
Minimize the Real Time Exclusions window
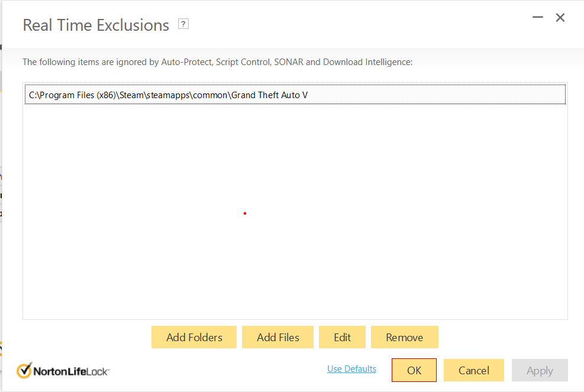coord(538,18)
